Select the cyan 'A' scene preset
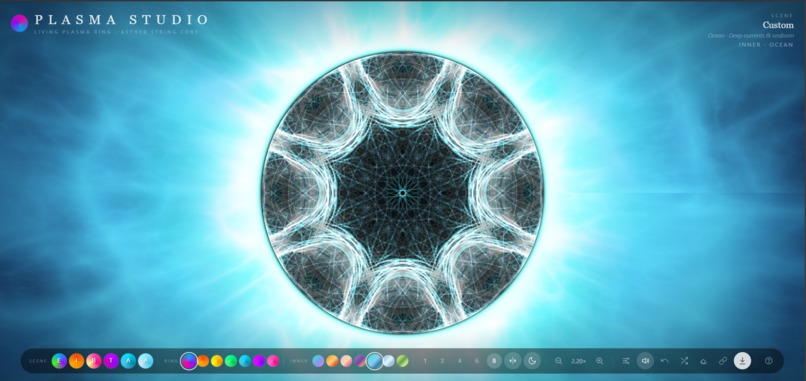The height and width of the screenshot is (381, 806). click(129, 361)
